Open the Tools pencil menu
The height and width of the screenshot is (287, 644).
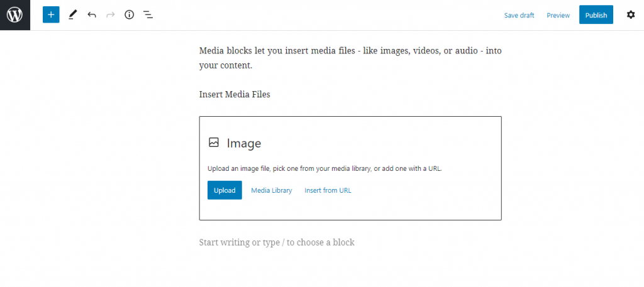[x=73, y=15]
